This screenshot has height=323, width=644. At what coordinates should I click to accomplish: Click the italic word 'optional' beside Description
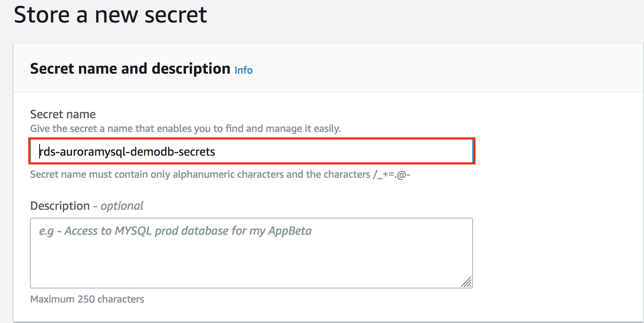[x=122, y=206]
